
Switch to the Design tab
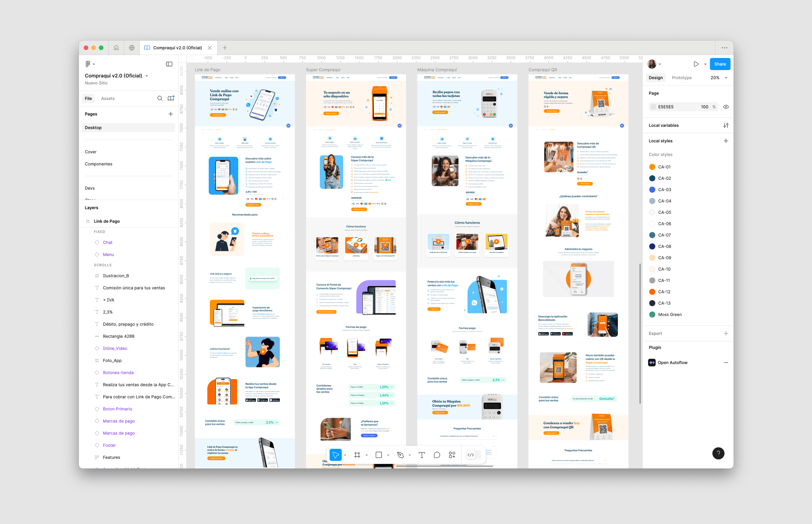(655, 78)
